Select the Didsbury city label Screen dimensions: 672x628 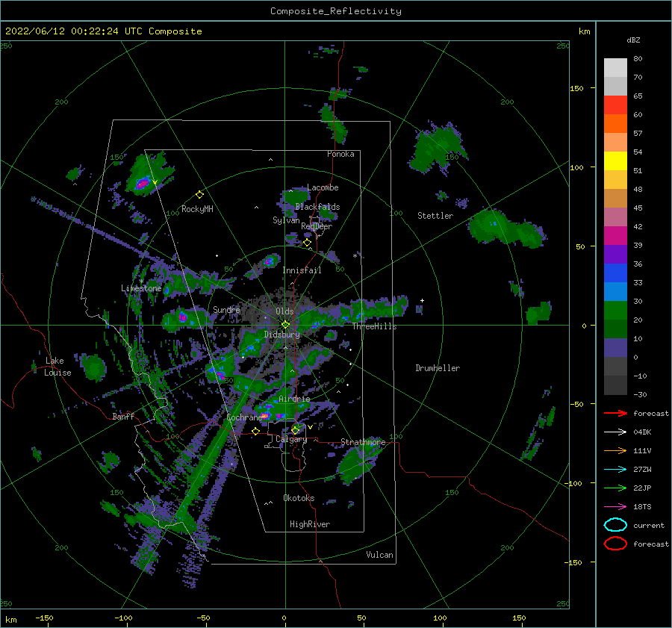(282, 335)
